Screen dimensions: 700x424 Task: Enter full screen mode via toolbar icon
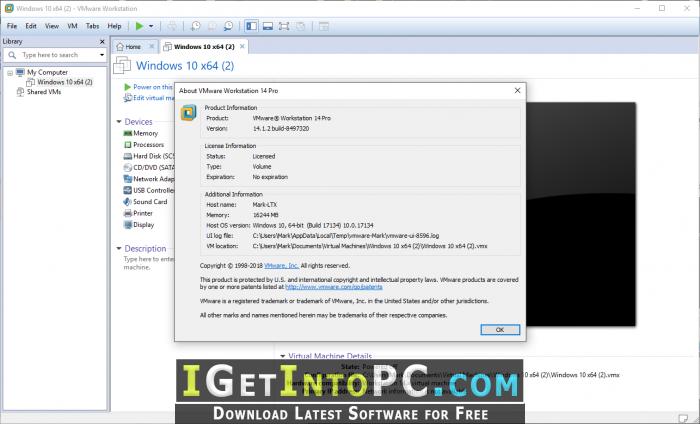[284, 26]
